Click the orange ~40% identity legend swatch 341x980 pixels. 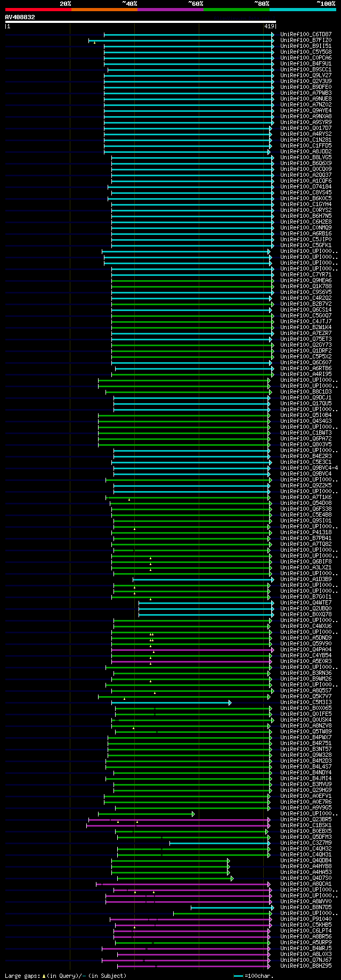pos(104,10)
